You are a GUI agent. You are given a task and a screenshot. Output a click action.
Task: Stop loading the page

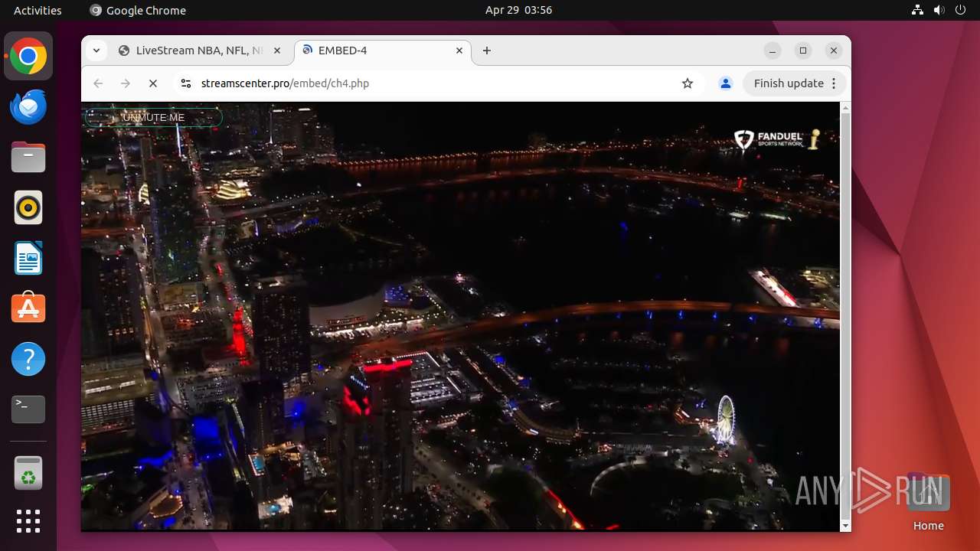click(153, 83)
